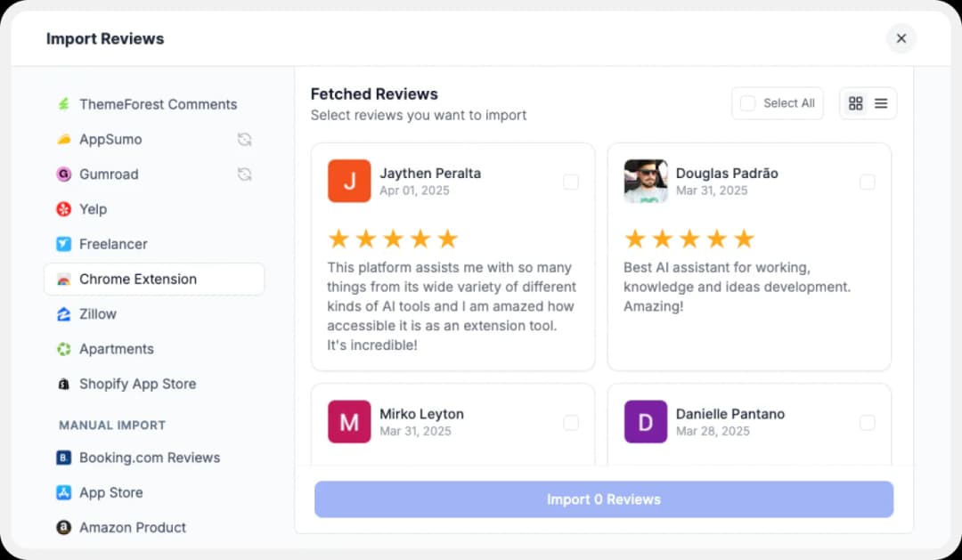This screenshot has height=560, width=962.
Task: Check Jaythen Peralta's review for import
Action: [571, 182]
